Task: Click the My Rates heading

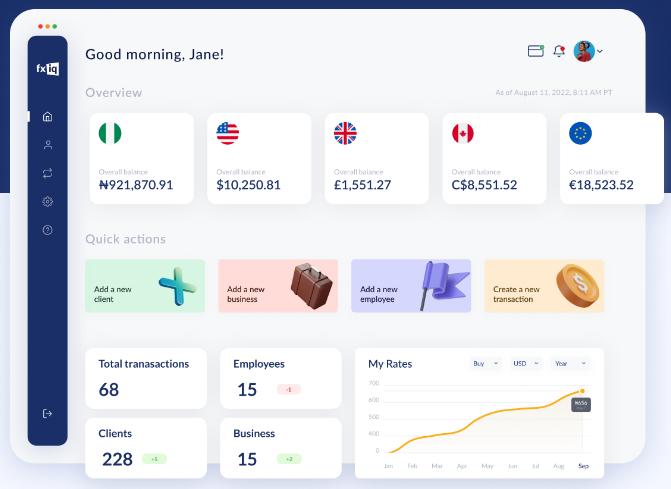Action: coord(390,364)
